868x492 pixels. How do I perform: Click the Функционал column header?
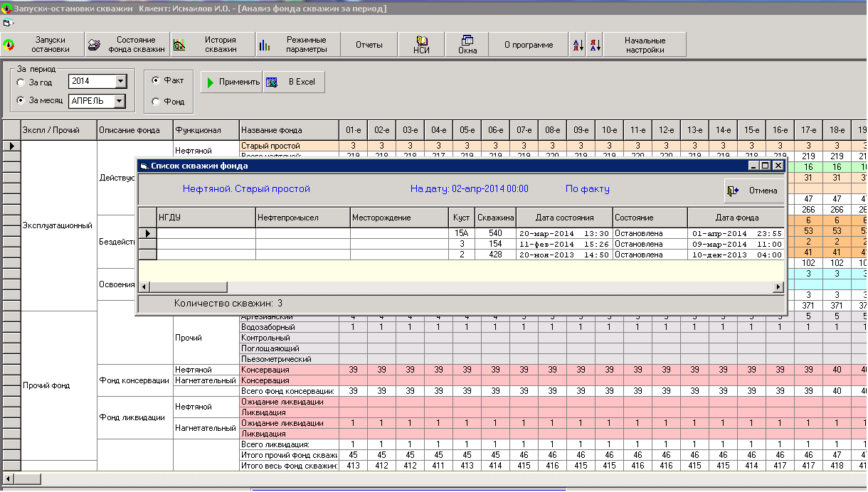coord(206,130)
